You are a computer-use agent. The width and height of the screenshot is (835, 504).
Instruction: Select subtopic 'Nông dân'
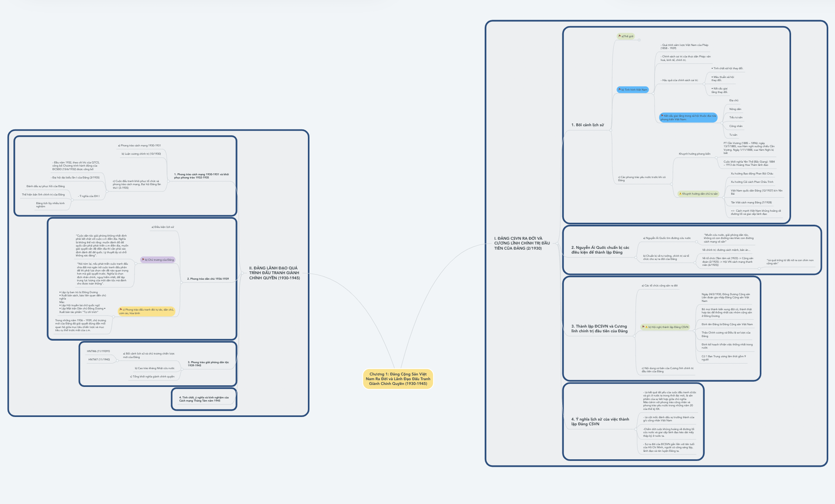tap(735, 109)
